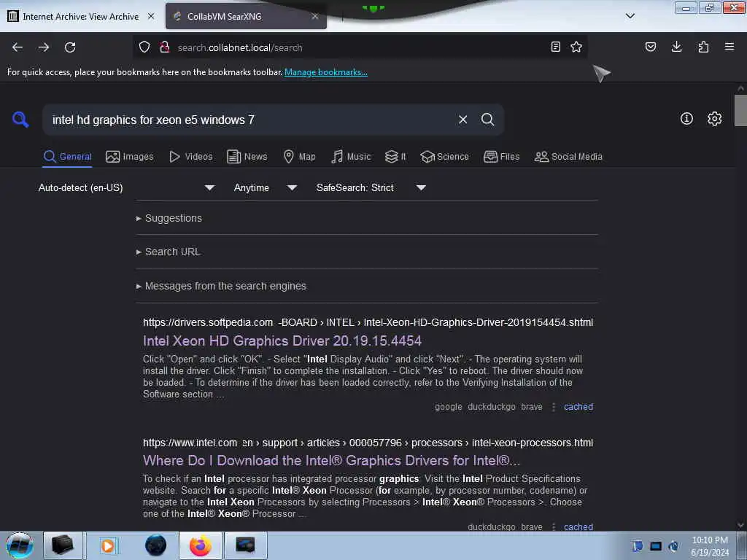Open the list all tabs chevron
This screenshot has height=560, width=747.
click(630, 16)
